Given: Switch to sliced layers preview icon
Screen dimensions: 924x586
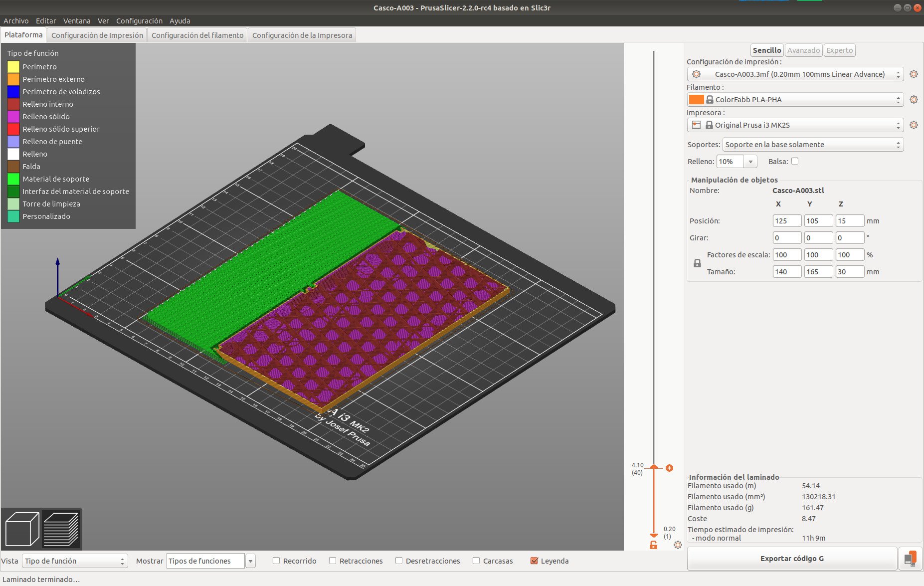Looking at the screenshot, I should click(61, 529).
